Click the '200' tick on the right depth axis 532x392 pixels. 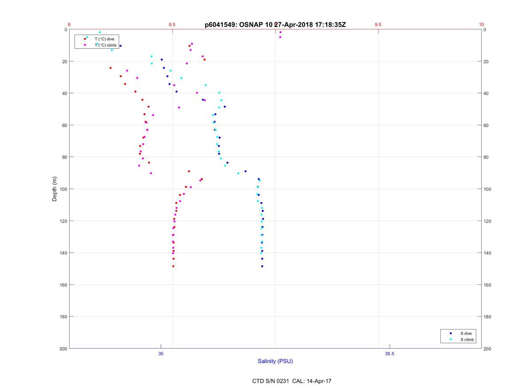pyautogui.click(x=488, y=349)
